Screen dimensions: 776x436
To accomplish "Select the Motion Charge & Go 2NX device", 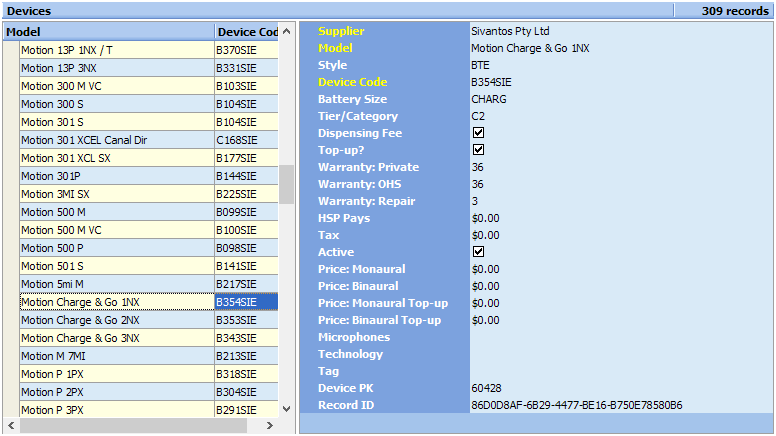I will (116, 320).
